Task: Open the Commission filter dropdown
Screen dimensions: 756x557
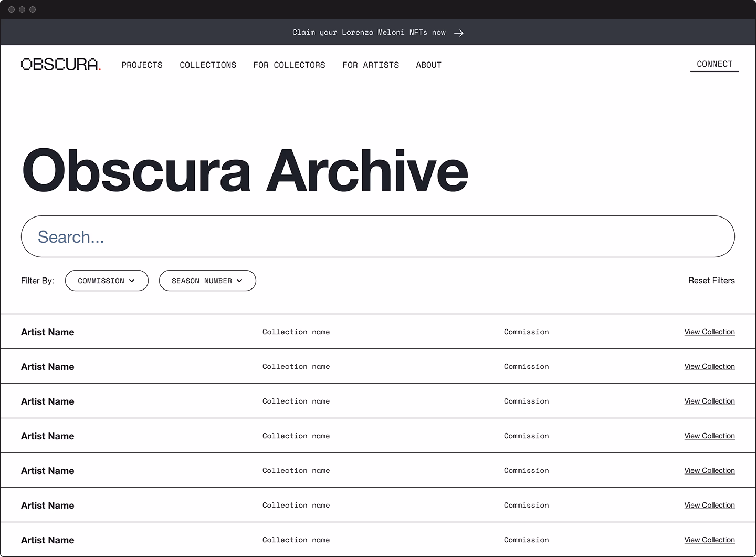Action: 107,281
